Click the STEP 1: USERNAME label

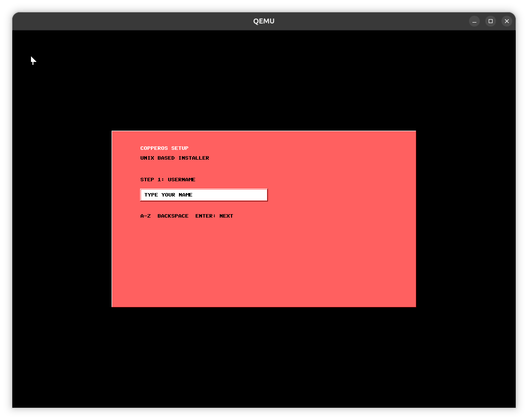pos(168,179)
